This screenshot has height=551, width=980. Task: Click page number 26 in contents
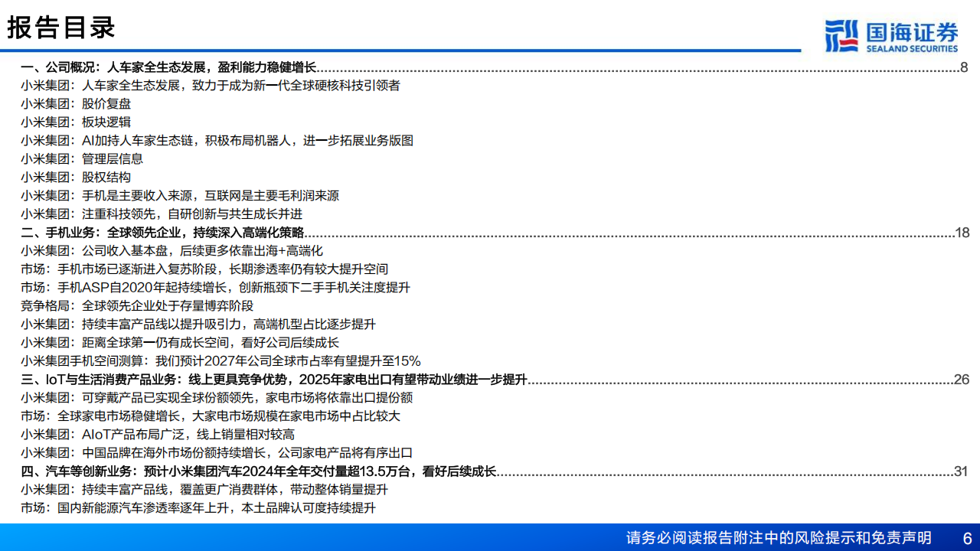click(962, 380)
